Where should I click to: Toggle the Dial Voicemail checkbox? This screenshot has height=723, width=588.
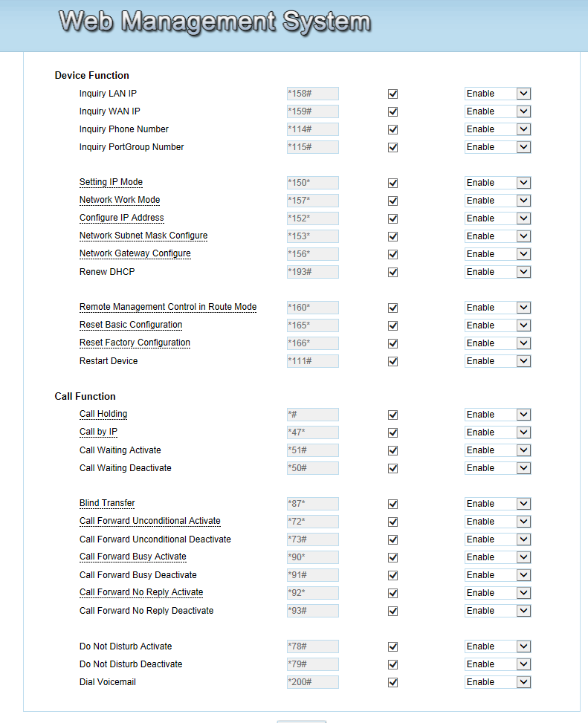[393, 683]
